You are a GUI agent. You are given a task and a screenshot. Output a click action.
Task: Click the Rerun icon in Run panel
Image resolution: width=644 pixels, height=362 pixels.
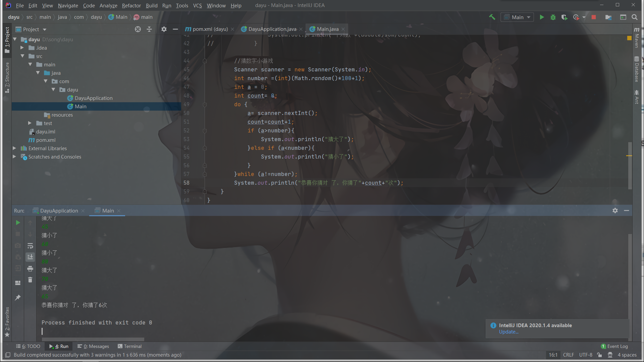(x=18, y=223)
